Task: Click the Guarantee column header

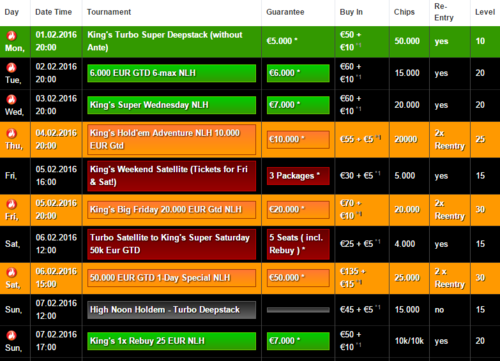Action: tap(285, 12)
